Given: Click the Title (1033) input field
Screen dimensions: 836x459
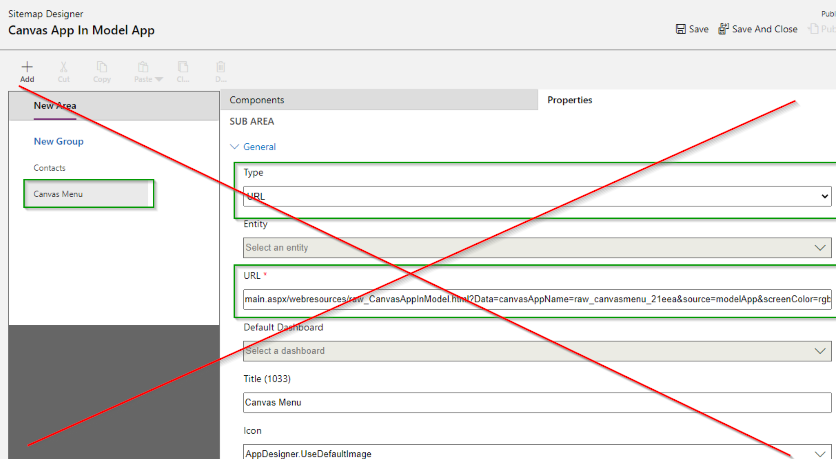Looking at the screenshot, I should point(537,402).
